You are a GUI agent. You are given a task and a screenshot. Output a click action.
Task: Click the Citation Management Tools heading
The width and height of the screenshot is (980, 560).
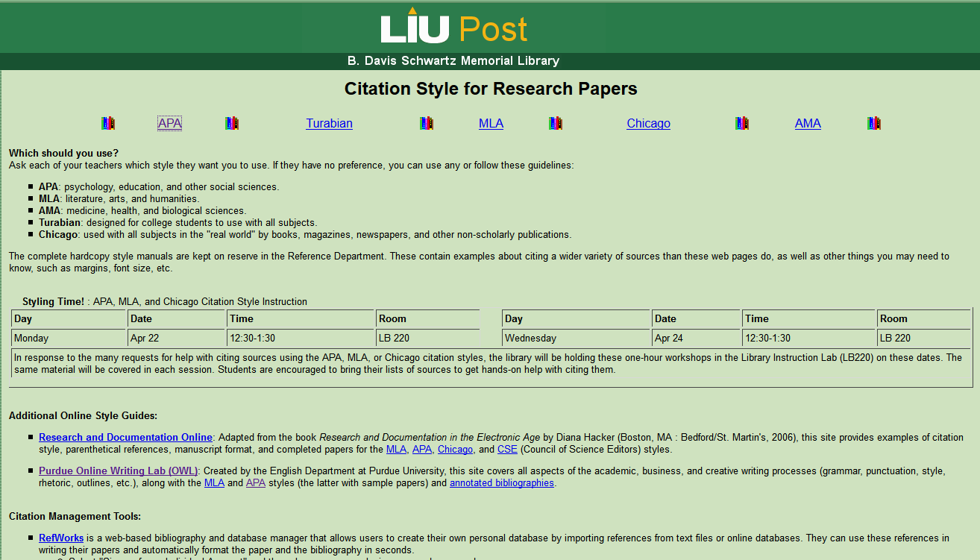[75, 516]
